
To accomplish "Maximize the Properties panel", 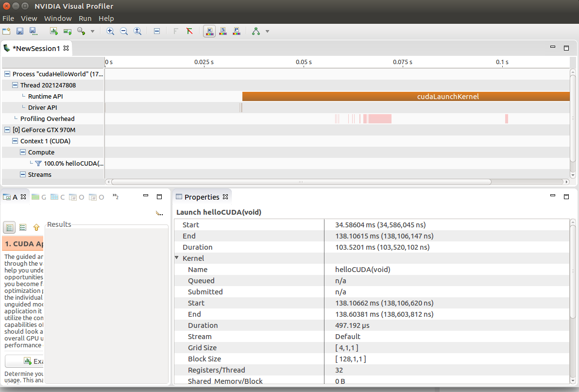I will [x=566, y=197].
